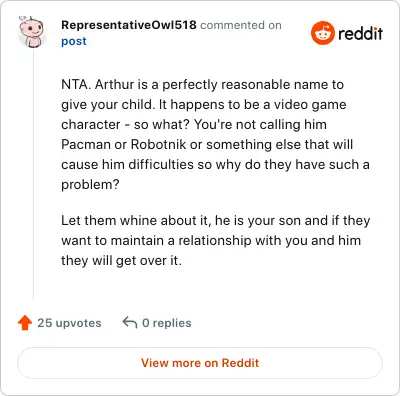Follow the blue "post" link
This screenshot has height=396, width=400.
(x=74, y=41)
